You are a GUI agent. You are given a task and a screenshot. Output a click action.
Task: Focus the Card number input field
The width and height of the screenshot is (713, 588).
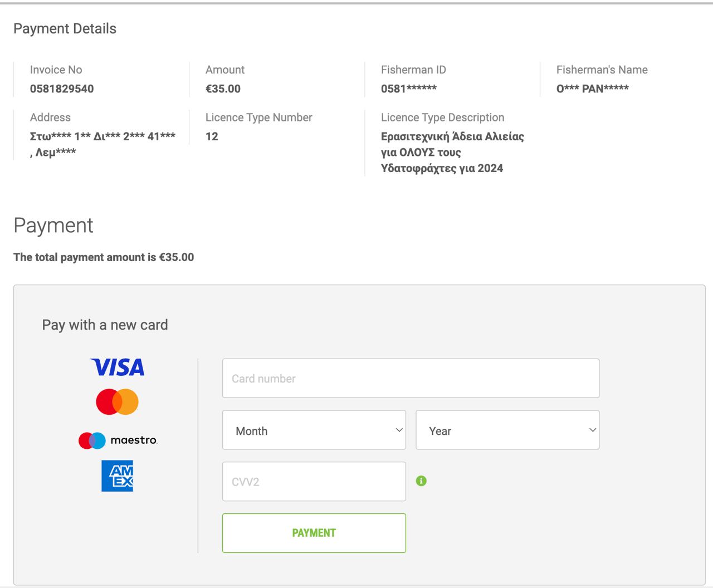411,379
